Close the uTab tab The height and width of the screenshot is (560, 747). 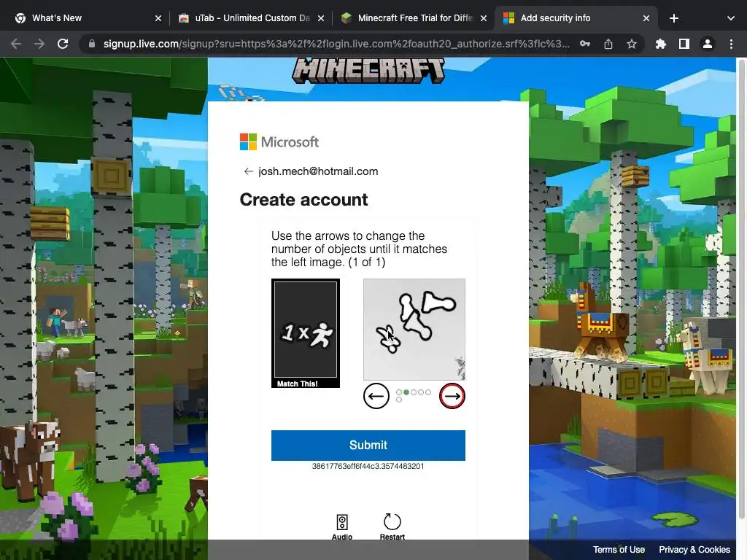(321, 18)
